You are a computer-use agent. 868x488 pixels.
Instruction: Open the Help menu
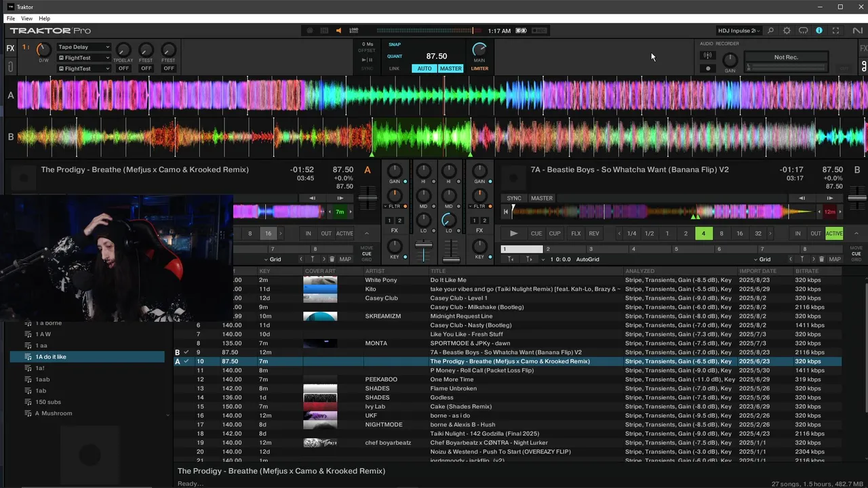click(45, 18)
